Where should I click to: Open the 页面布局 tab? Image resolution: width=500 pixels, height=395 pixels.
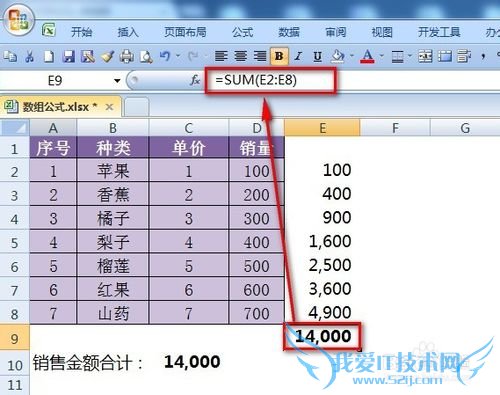click(x=185, y=32)
